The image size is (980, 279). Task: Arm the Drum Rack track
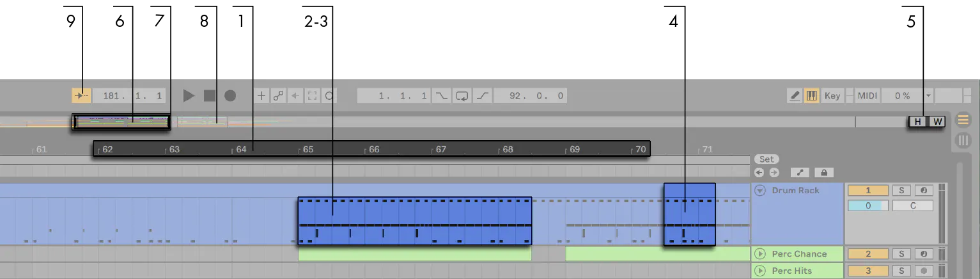pyautogui.click(x=924, y=190)
